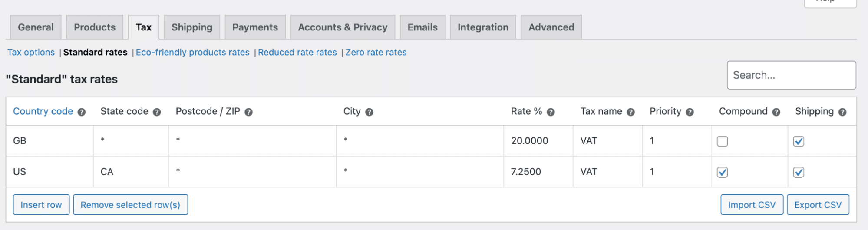Enable Compound checkbox for GB row
The image size is (868, 230).
(722, 141)
